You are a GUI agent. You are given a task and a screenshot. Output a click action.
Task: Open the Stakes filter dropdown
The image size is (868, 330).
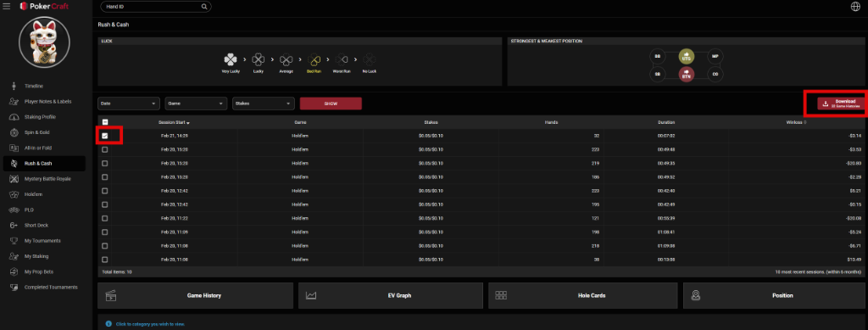pos(264,103)
